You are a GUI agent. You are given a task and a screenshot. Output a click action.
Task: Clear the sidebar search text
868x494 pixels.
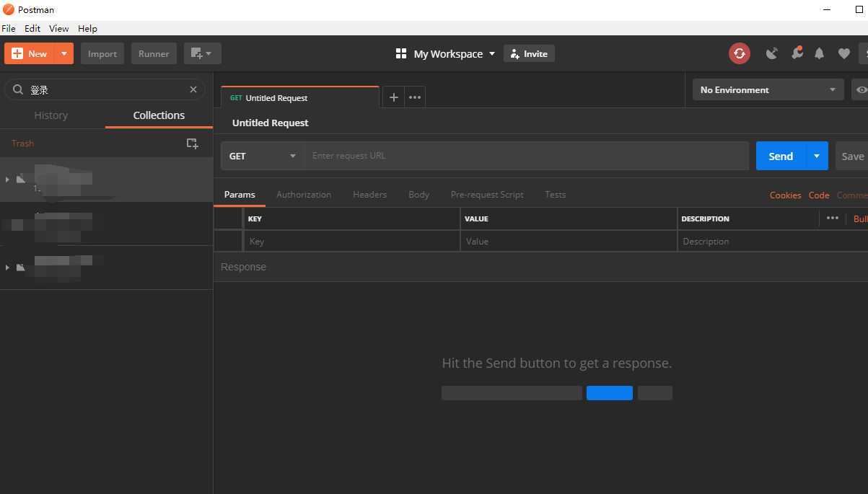193,89
